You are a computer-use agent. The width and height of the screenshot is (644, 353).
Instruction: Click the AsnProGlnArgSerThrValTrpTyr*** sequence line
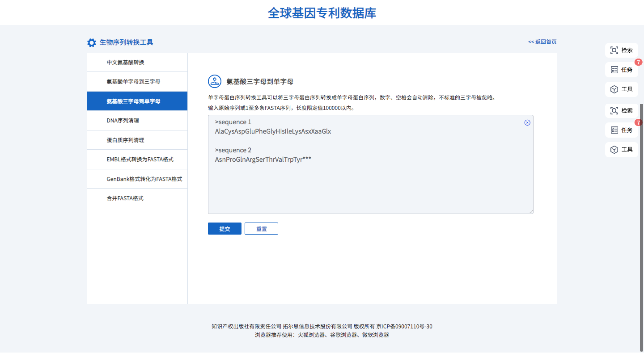(x=263, y=160)
